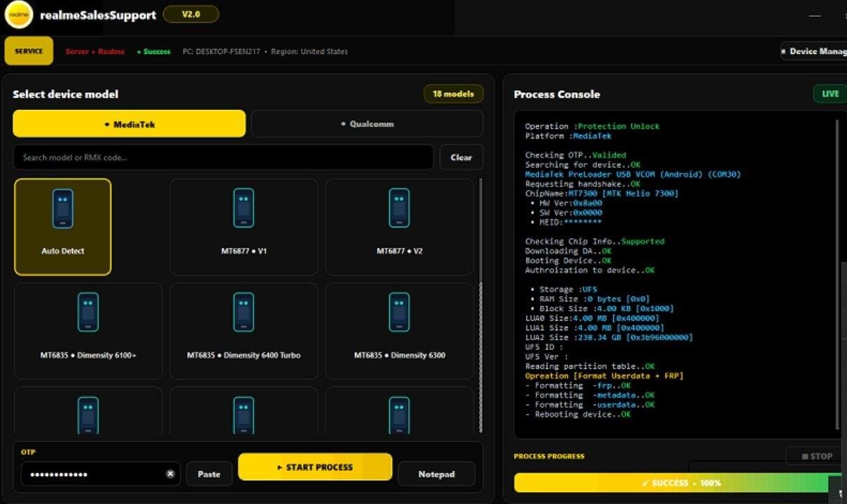847x504 pixels.
Task: Click phone icon above Dimensity 6100+
Action: click(x=88, y=312)
